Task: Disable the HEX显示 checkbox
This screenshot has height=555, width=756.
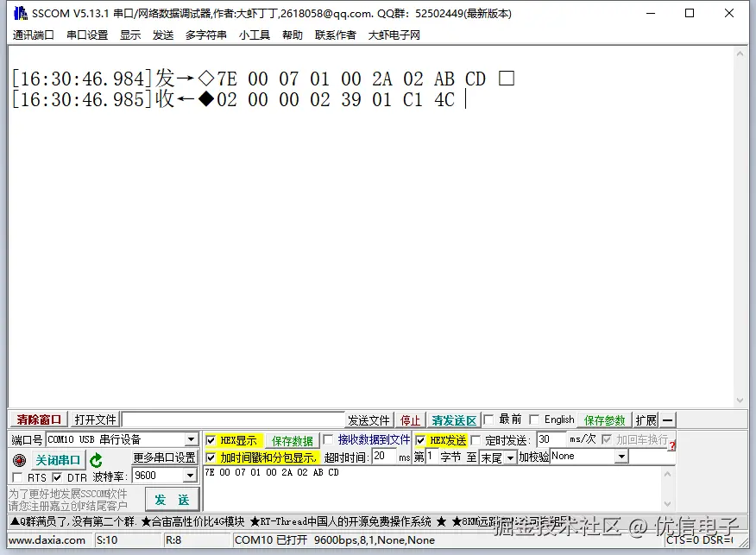Action: (x=211, y=440)
